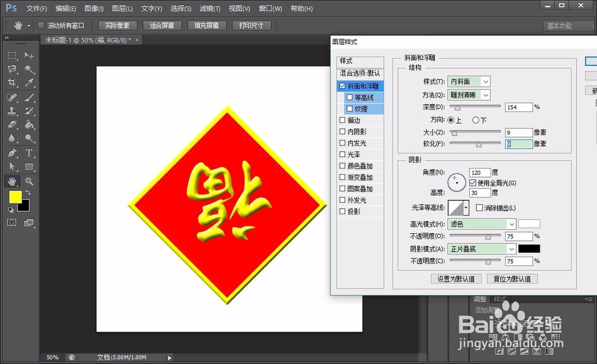Select the Type tool
Screen dimensions: 597x364
click(x=29, y=152)
